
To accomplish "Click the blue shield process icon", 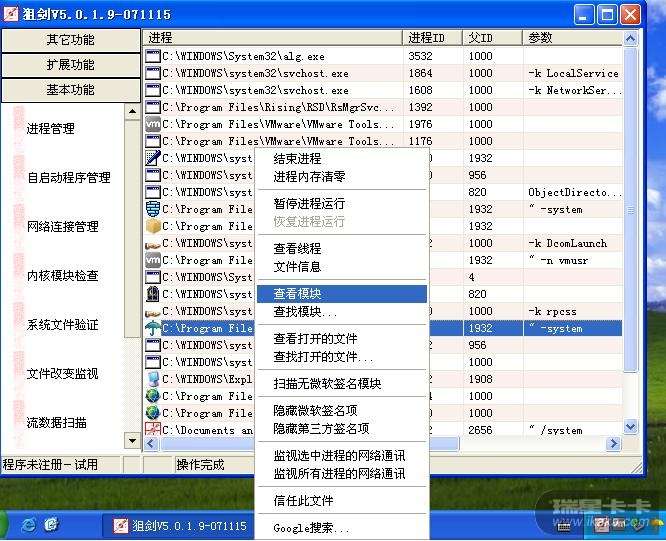I will point(153,209).
